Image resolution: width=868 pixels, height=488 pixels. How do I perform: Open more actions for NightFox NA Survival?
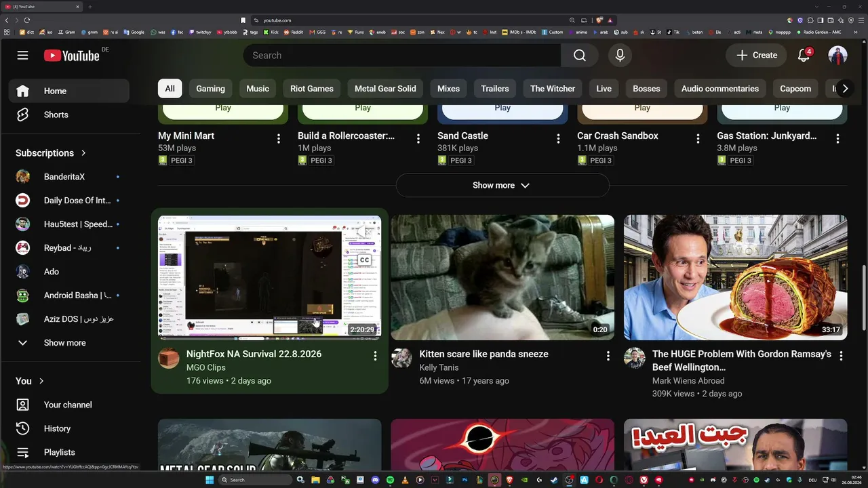coord(375,356)
